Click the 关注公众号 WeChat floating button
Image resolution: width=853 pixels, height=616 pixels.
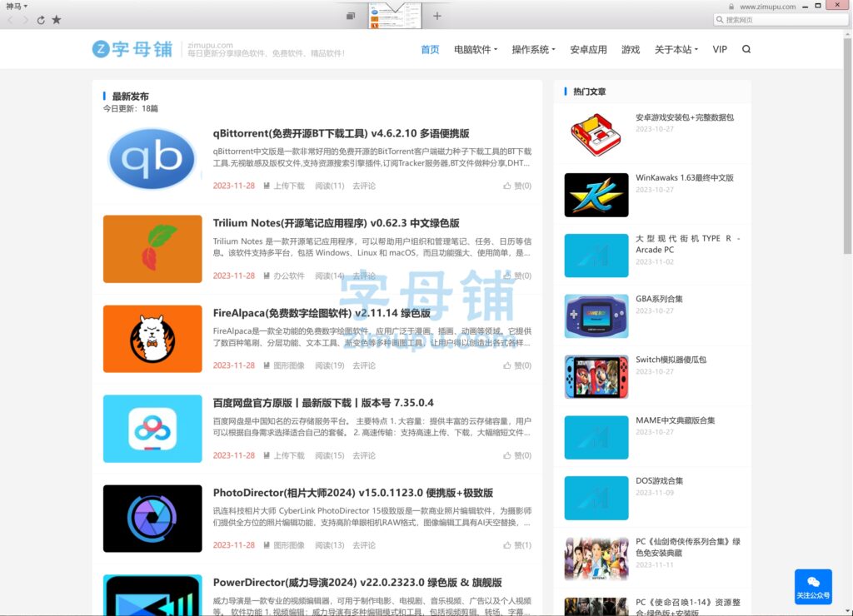click(x=813, y=587)
